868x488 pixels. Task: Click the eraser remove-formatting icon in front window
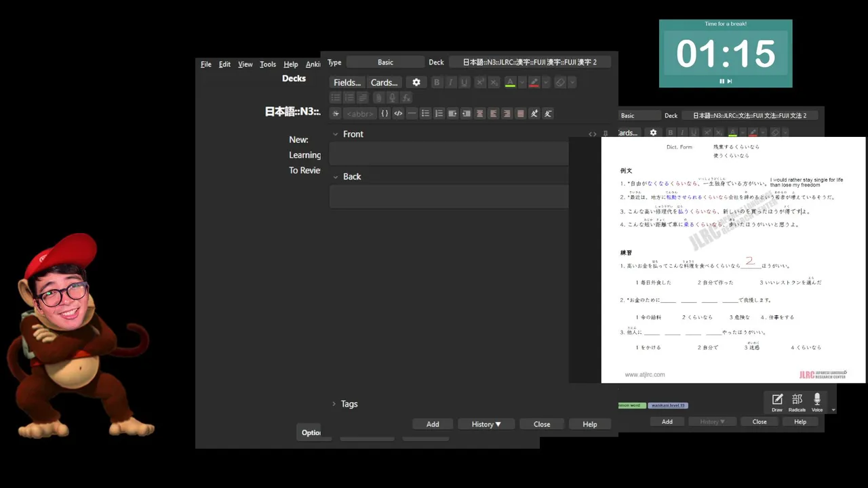pos(560,82)
